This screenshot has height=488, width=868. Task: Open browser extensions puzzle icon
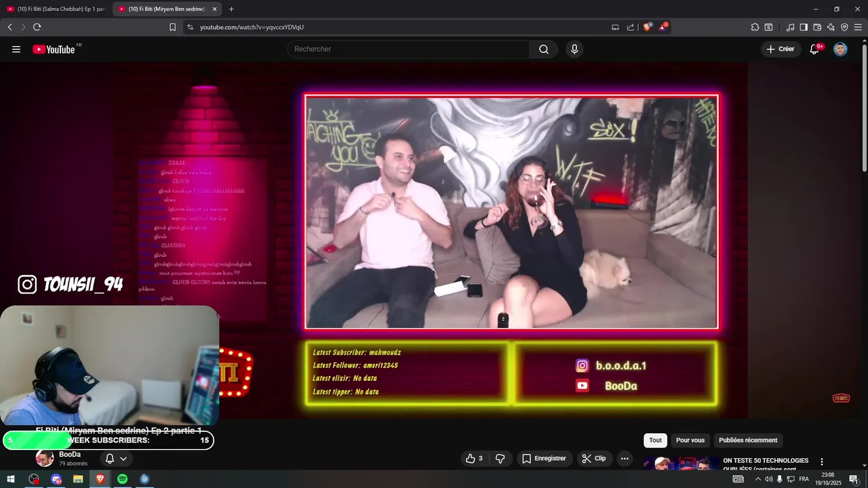click(755, 27)
